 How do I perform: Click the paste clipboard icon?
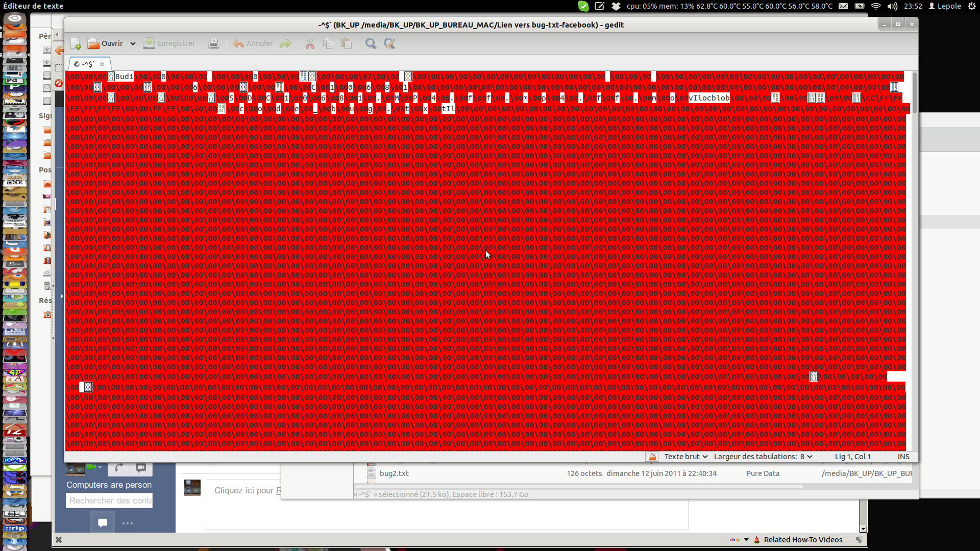point(347,44)
